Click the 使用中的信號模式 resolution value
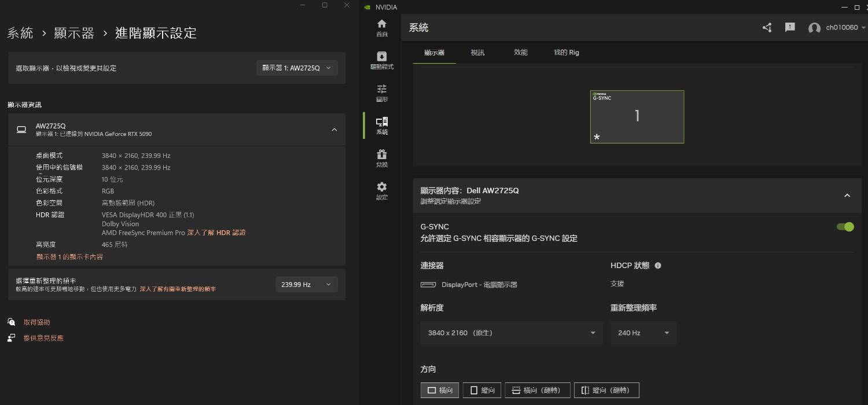 136,167
